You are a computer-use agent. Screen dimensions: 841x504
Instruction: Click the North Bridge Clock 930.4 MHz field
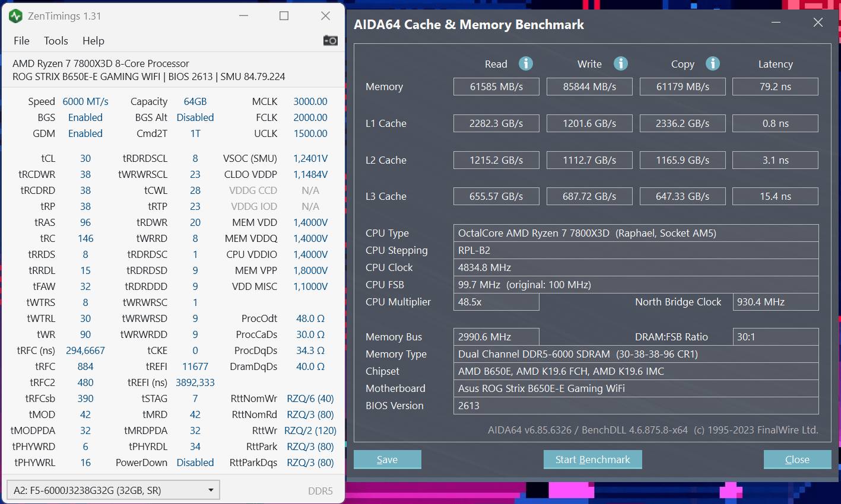click(x=776, y=302)
